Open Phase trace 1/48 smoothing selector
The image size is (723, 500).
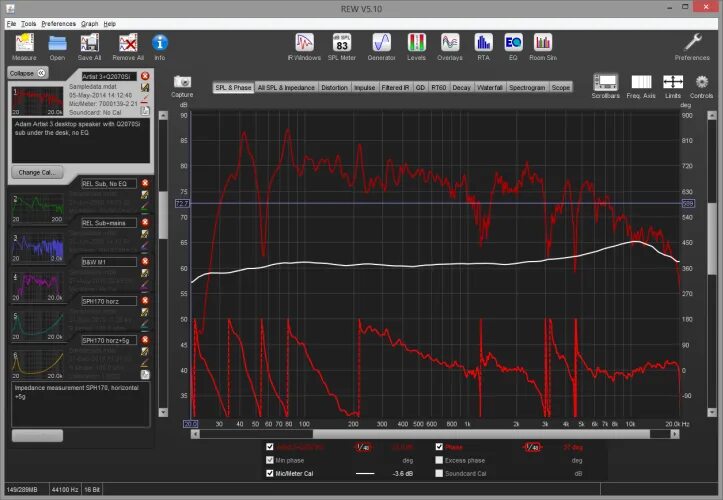[533, 447]
